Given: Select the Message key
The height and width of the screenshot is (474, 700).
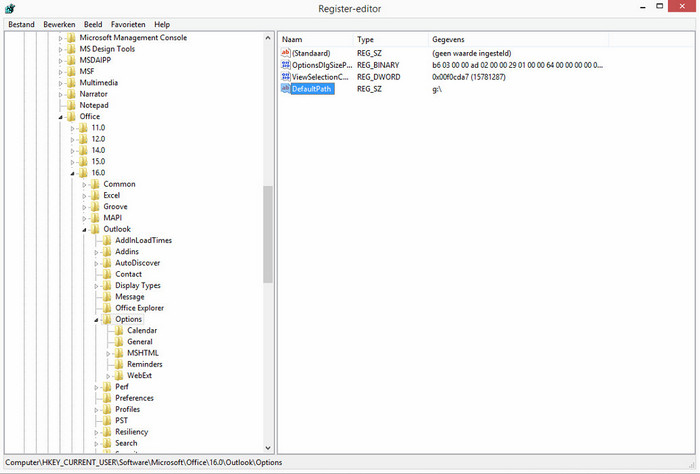Looking at the screenshot, I should tap(130, 297).
